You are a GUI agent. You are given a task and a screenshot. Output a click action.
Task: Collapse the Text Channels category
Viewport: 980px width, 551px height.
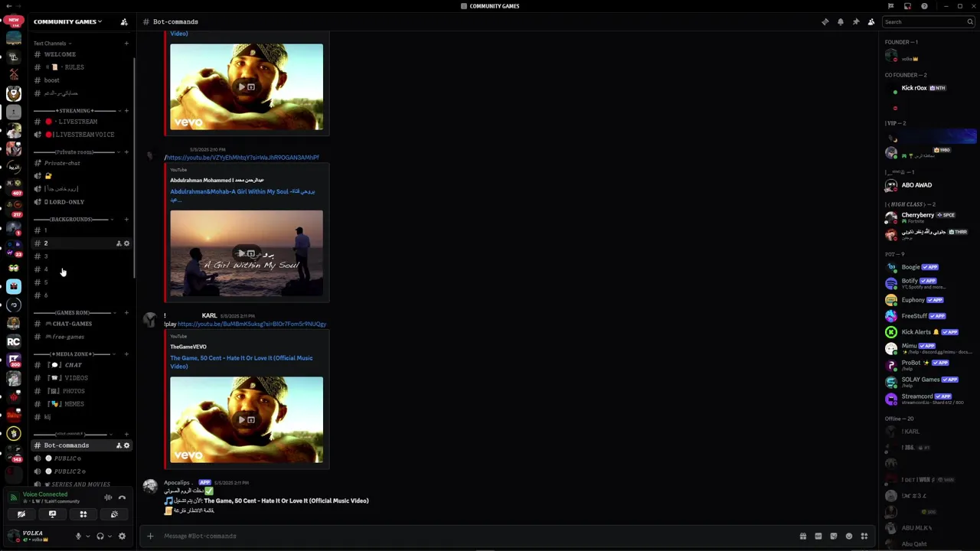(52, 43)
